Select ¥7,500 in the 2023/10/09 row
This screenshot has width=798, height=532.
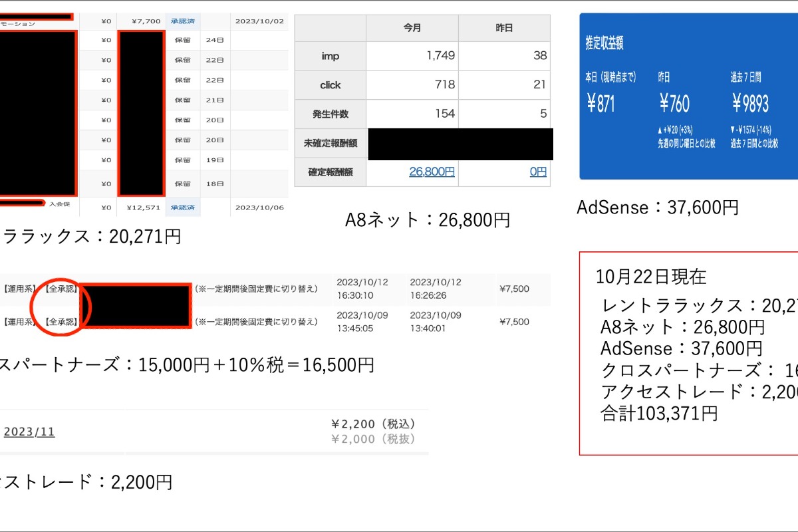pos(514,322)
